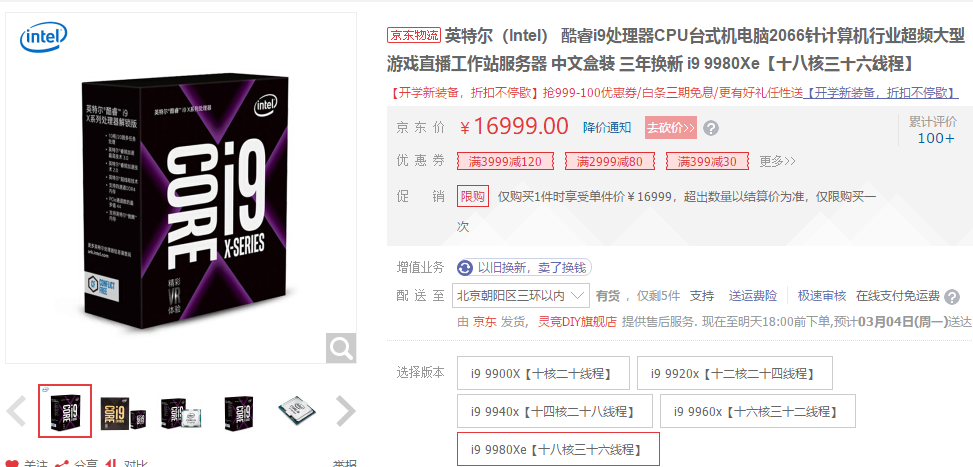Click the help icon next to 在线支付免运费
The height and width of the screenshot is (467, 973).
951,297
